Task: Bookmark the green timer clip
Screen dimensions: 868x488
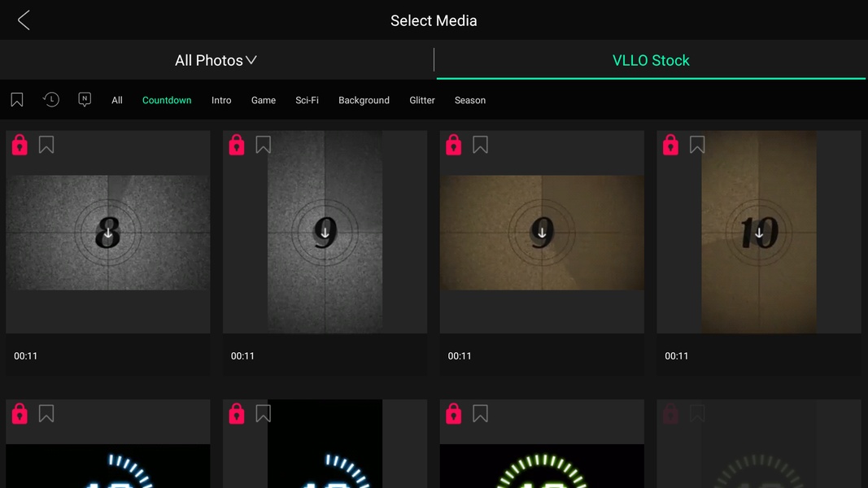Action: 481,414
